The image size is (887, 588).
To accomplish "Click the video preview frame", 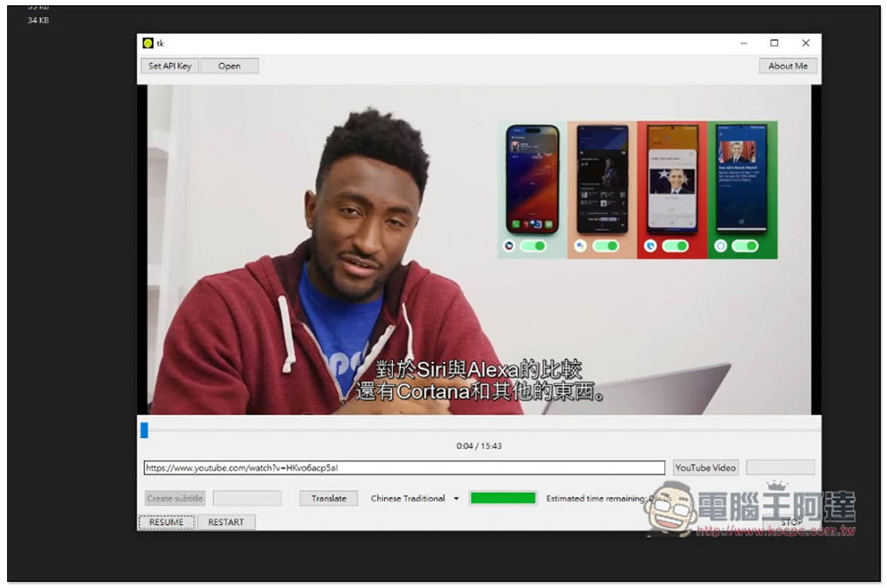I will (x=479, y=250).
